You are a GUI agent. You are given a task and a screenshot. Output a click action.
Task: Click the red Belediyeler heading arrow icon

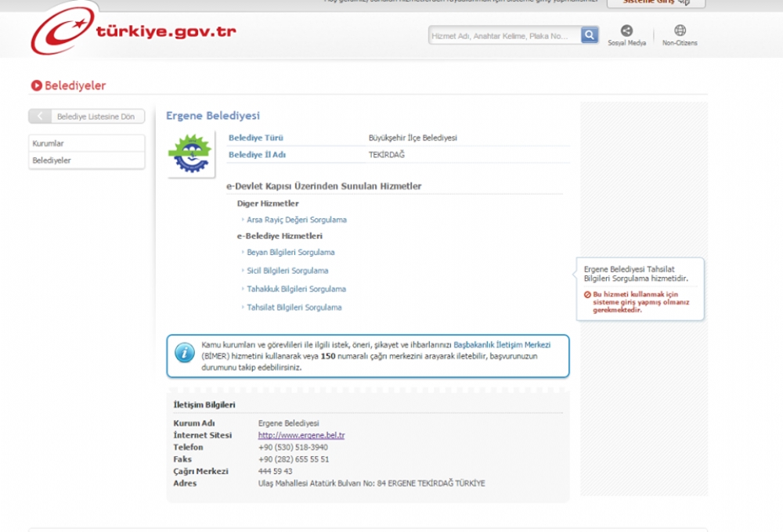[x=37, y=85]
